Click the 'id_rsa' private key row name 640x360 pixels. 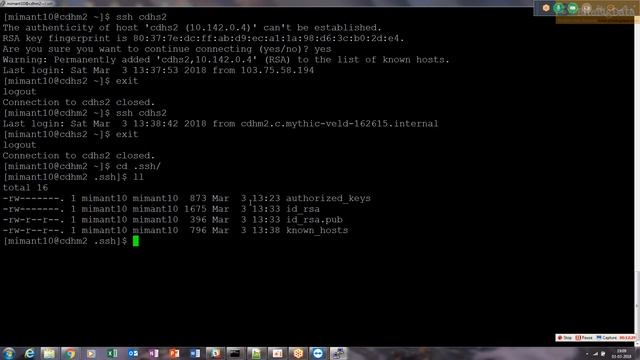tap(302, 209)
